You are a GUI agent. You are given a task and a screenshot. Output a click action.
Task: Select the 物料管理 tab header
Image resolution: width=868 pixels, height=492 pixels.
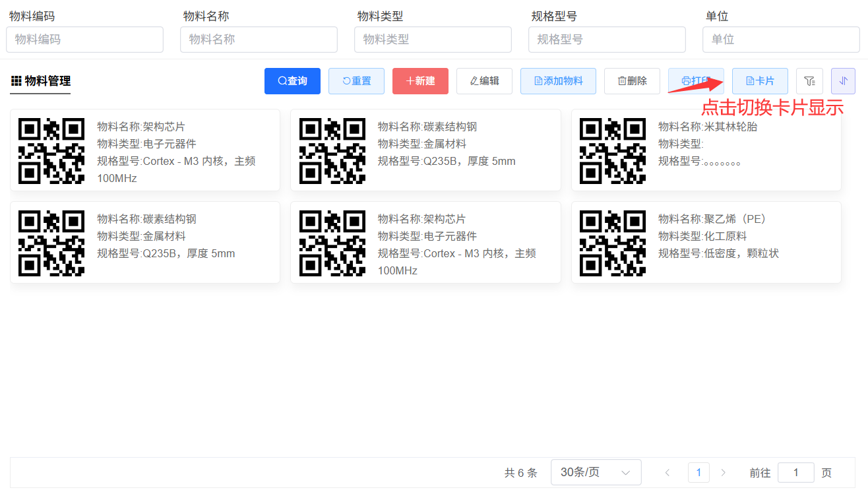click(40, 81)
